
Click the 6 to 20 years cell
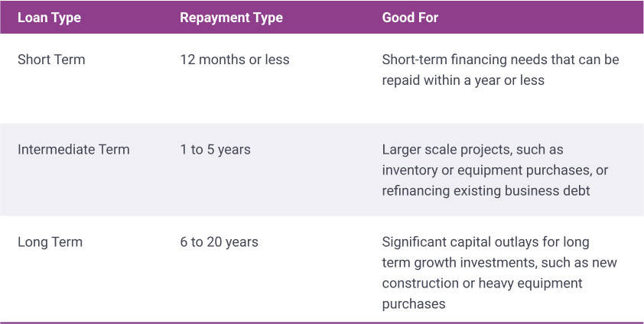(219, 242)
